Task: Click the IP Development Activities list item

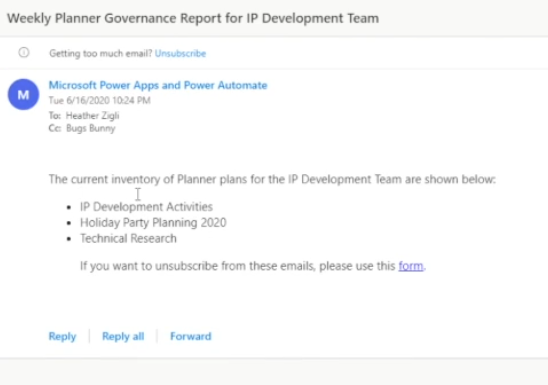Action: pos(146,207)
